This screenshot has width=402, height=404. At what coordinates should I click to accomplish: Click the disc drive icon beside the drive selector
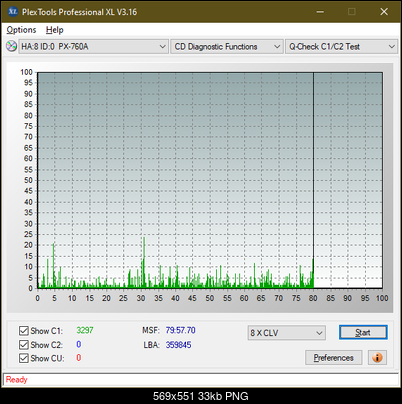(x=11, y=46)
